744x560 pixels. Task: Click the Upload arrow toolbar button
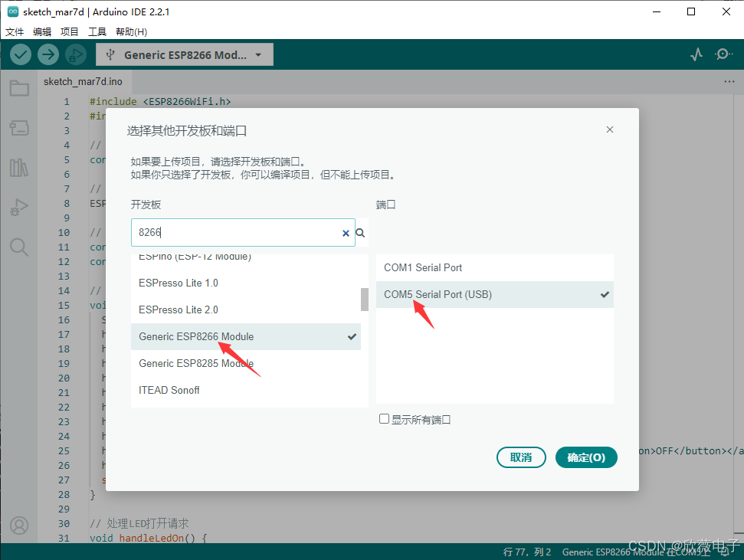[x=48, y=54]
